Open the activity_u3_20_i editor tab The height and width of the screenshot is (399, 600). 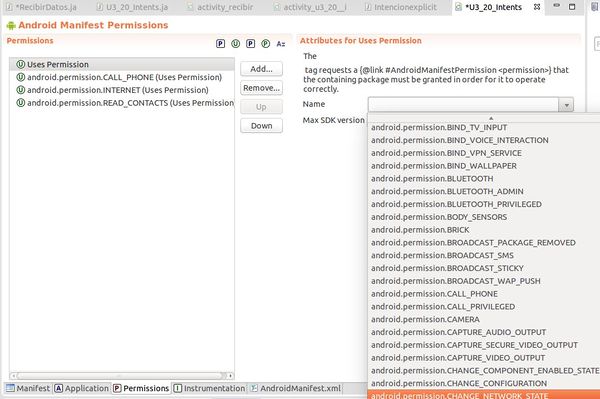(311, 7)
